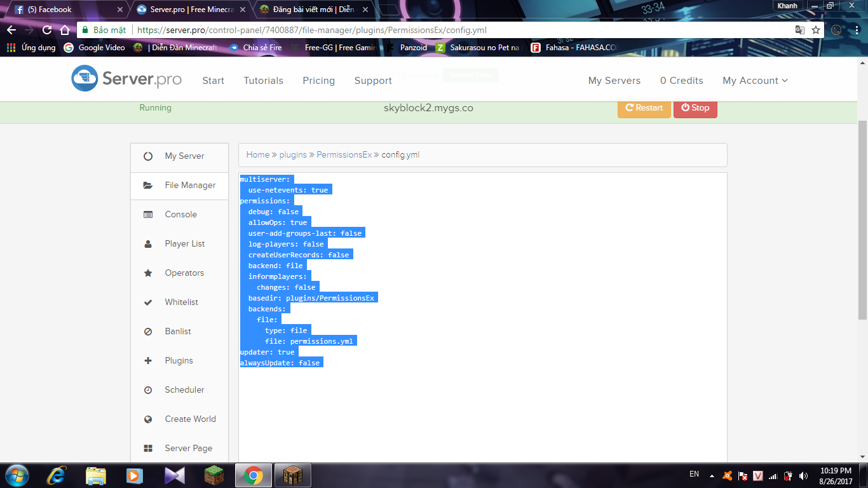Open the Chia sẻ Fire bookmark
Screen dimensions: 868x488
(x=255, y=48)
